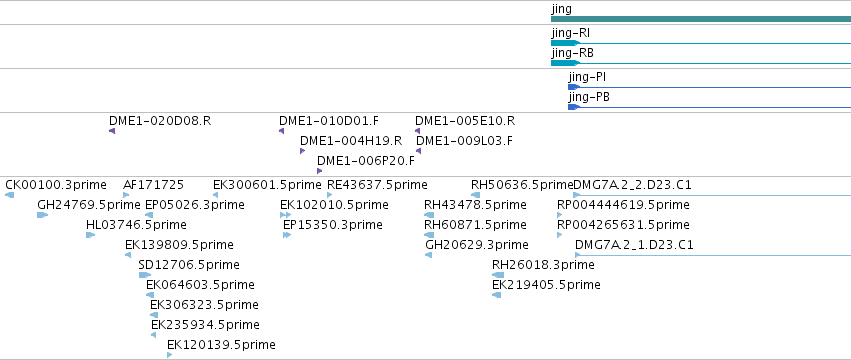Select the GH24769.5prime EST feature
Screen dimensions: 851x360
pyautogui.click(x=42, y=215)
